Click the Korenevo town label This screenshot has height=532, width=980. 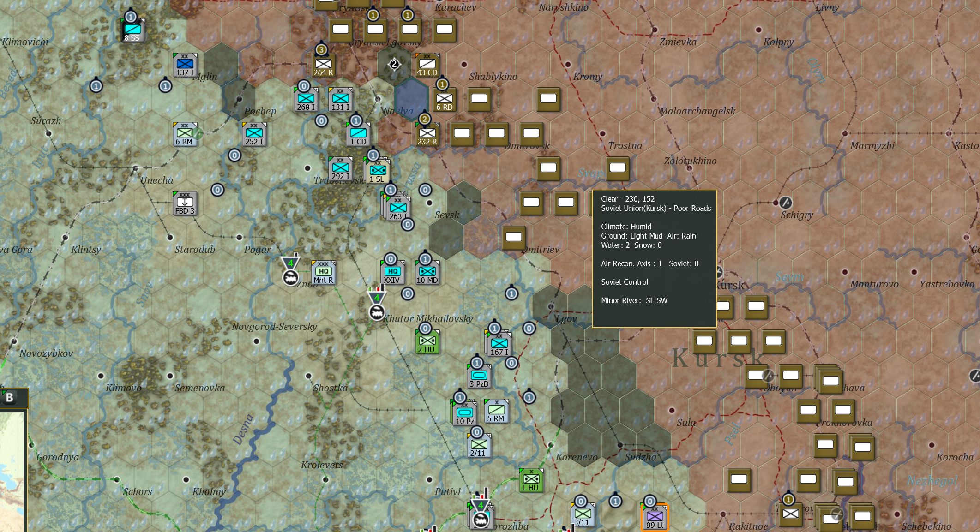577,457
